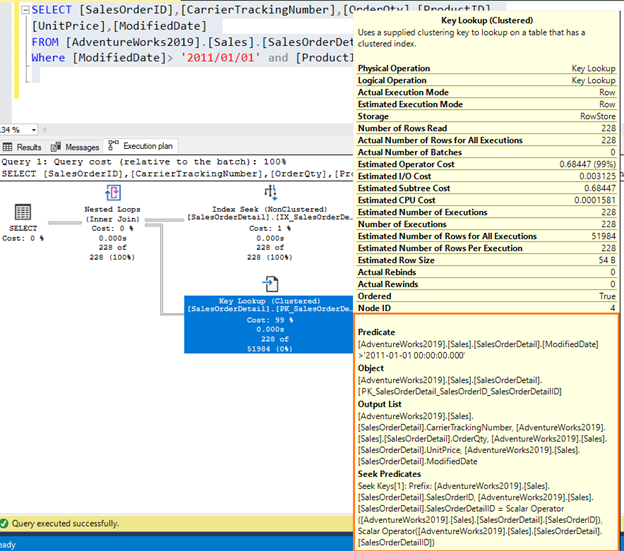Click the 'Number of Executions' tooltip row

[486, 224]
